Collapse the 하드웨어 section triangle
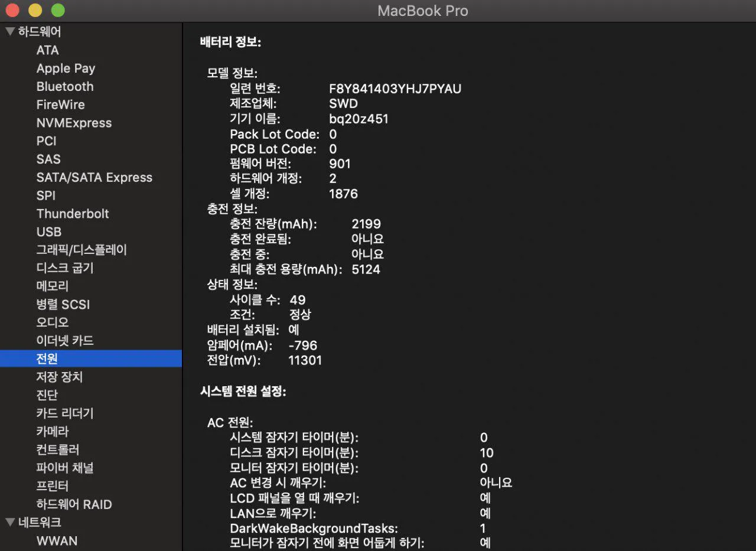The image size is (756, 551). (x=10, y=32)
